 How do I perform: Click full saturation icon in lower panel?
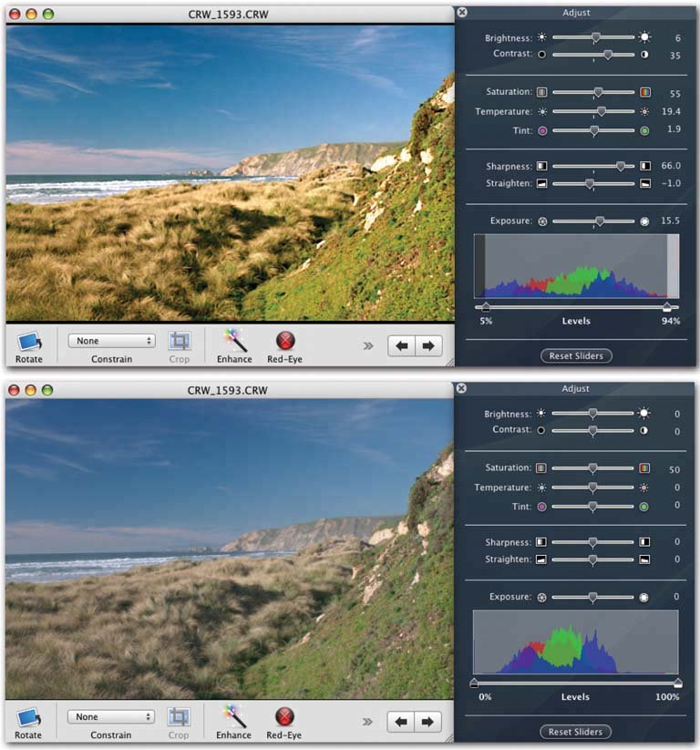pos(644,467)
